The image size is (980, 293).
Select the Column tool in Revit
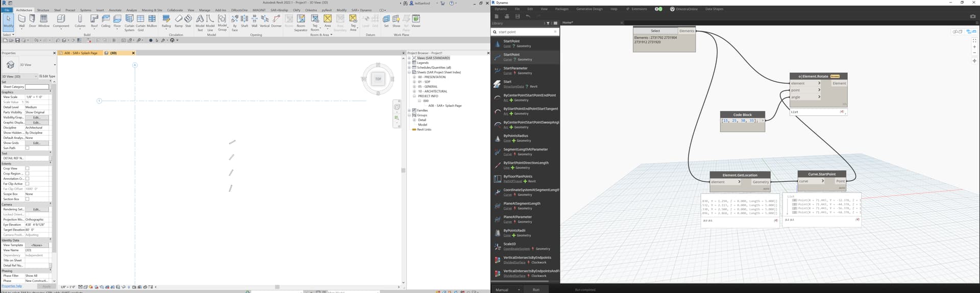click(80, 21)
